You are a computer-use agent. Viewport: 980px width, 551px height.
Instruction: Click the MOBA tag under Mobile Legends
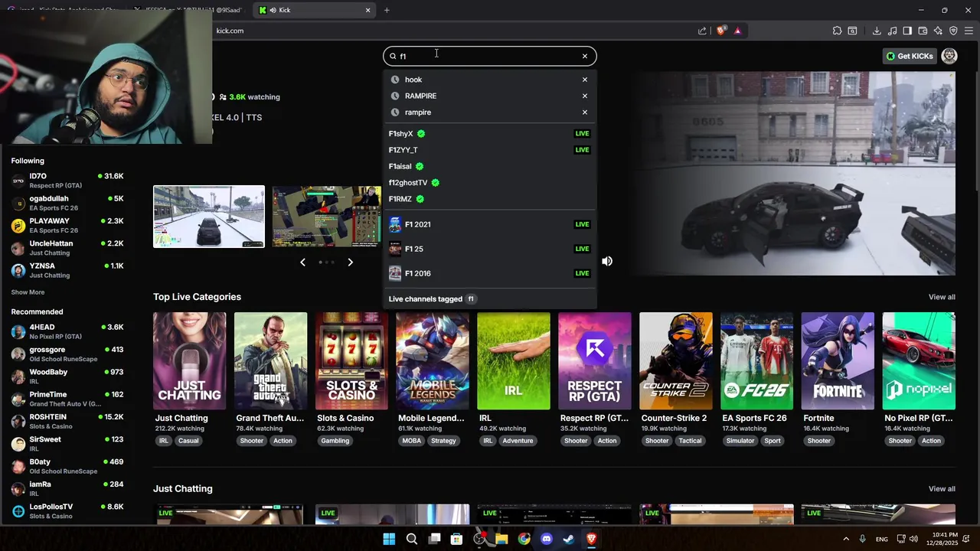point(411,441)
